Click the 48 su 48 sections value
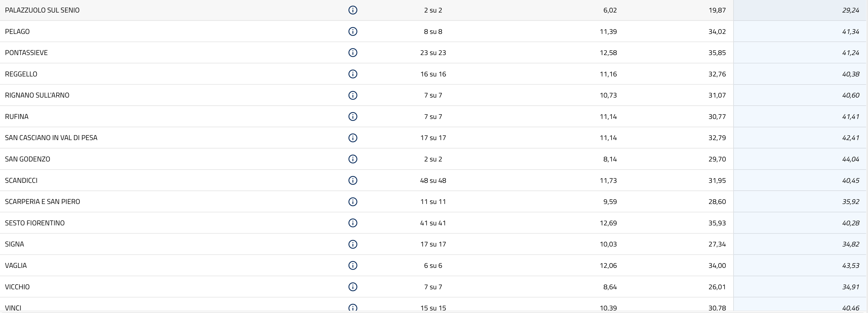This screenshot has width=868, height=313. (433, 180)
